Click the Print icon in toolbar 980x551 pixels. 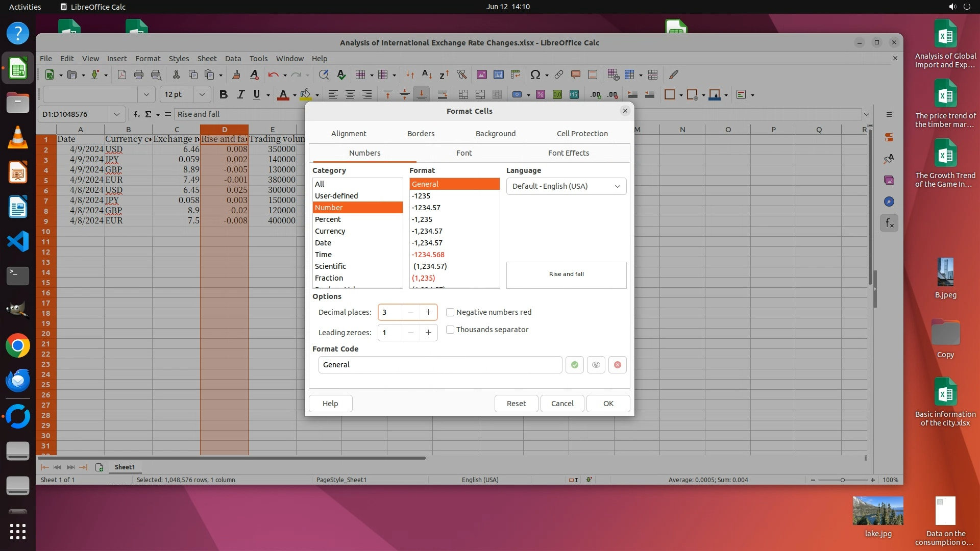pyautogui.click(x=138, y=74)
